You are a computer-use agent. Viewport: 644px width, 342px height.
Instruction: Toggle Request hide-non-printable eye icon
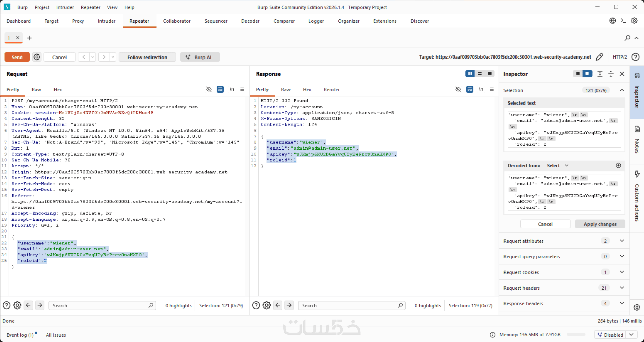(x=209, y=89)
